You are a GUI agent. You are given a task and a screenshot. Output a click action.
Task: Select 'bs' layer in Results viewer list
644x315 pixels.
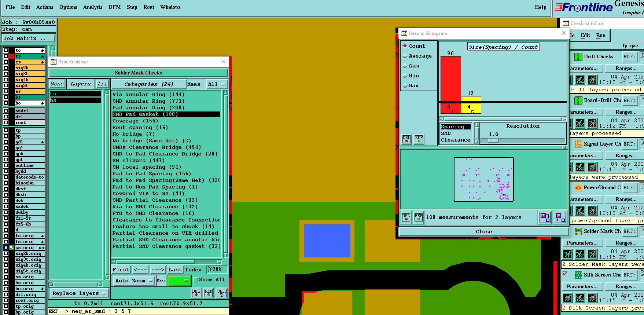point(75,100)
